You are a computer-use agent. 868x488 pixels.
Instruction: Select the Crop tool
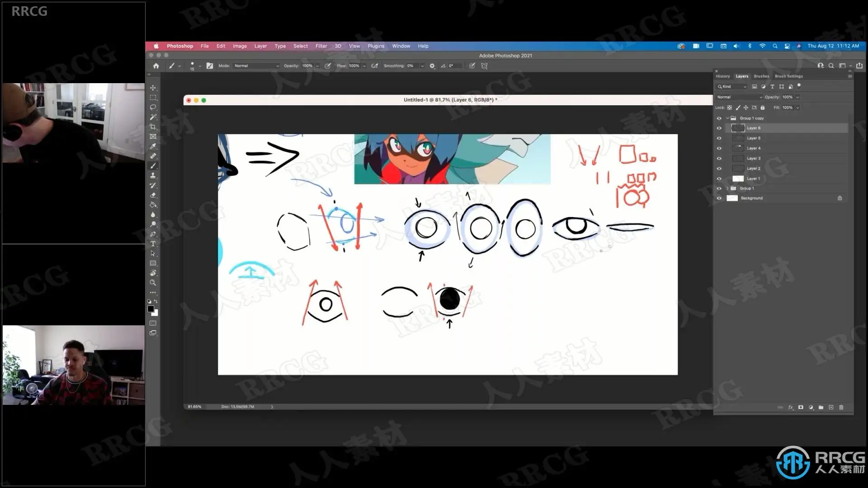[x=153, y=127]
